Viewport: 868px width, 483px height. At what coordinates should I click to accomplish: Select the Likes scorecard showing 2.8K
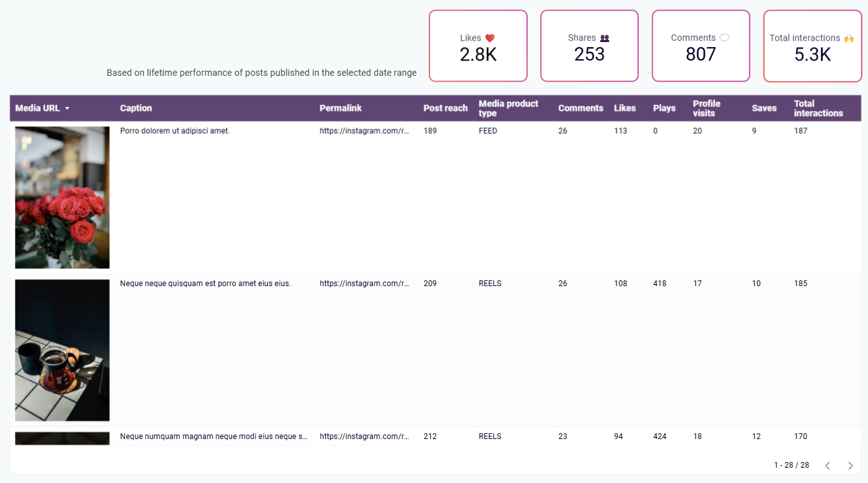(478, 46)
